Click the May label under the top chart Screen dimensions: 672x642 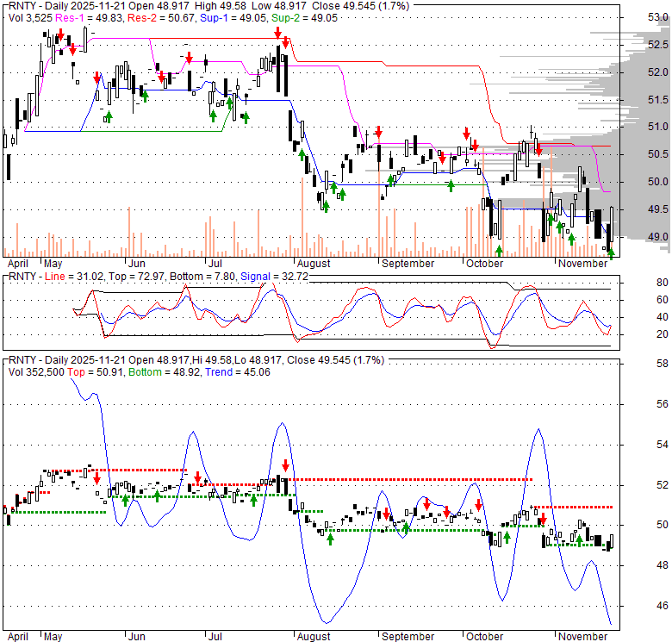(x=53, y=264)
